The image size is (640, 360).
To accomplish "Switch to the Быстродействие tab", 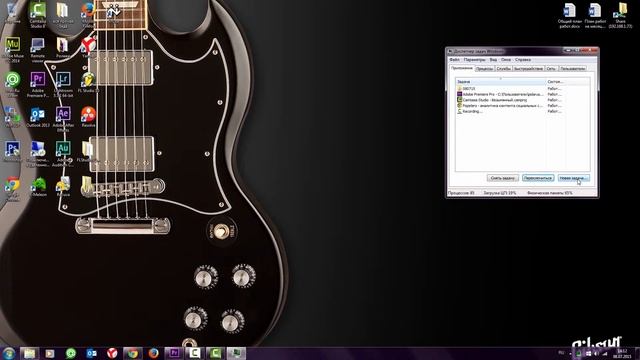I will pyautogui.click(x=529, y=69).
